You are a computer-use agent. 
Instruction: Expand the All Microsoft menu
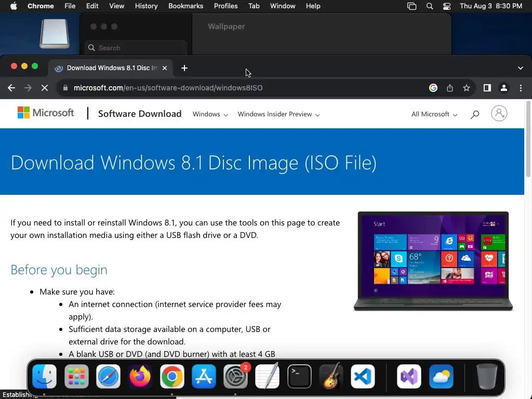pyautogui.click(x=434, y=114)
